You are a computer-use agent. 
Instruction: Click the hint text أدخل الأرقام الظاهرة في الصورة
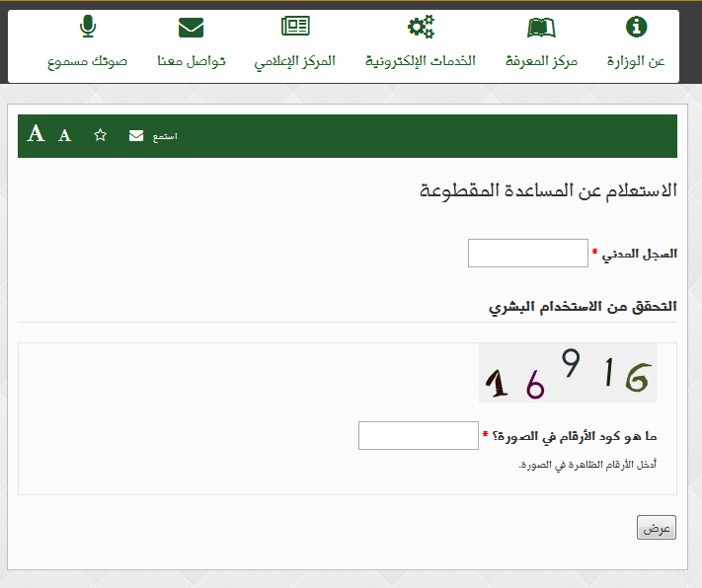(587, 465)
